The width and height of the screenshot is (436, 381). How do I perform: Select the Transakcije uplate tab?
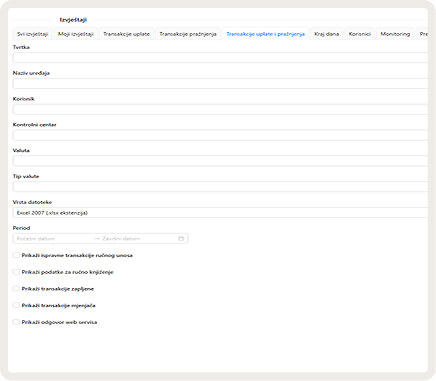[x=126, y=34]
